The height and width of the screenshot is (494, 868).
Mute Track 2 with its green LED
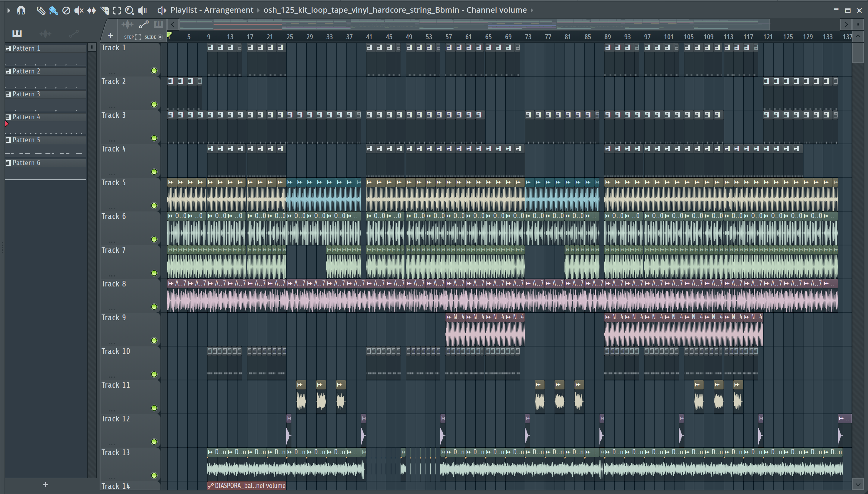click(x=154, y=105)
